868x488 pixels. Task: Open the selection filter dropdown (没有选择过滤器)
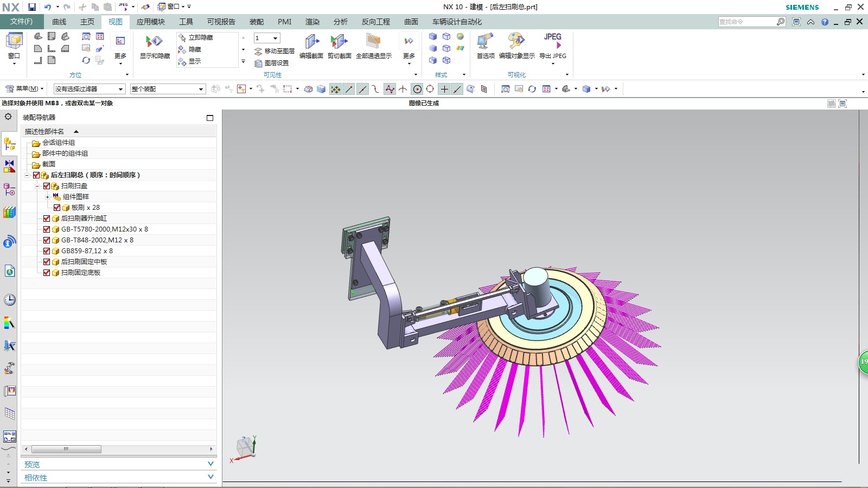(90, 89)
